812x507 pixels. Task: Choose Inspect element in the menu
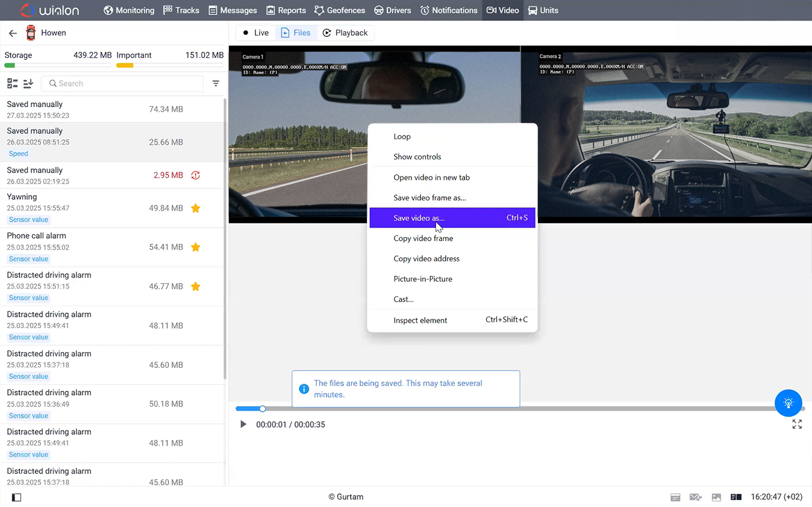[452, 320]
